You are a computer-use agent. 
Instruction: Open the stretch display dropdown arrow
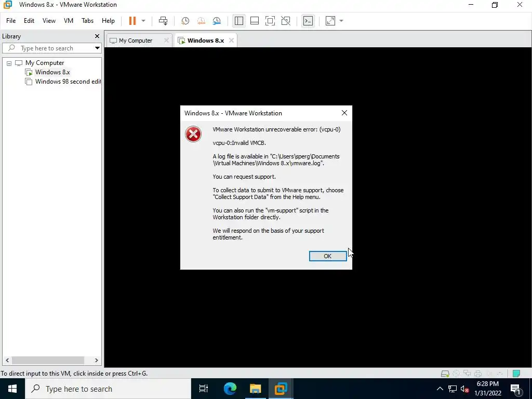(341, 21)
